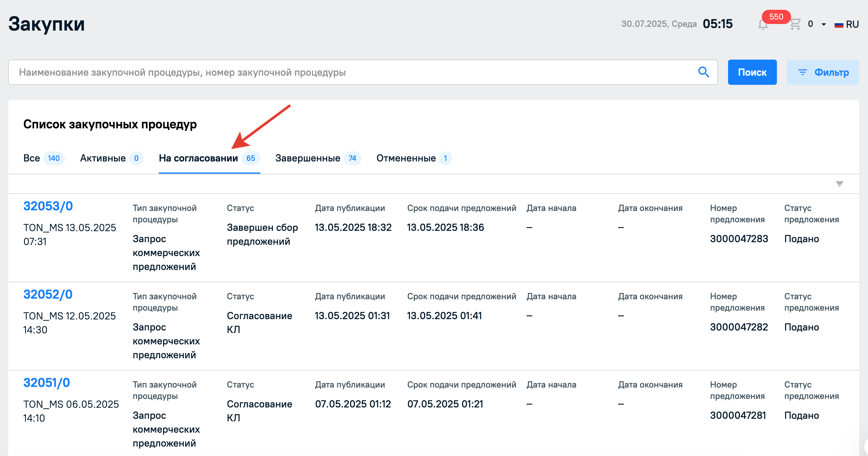The width and height of the screenshot is (868, 456).
Task: Click name TON_MS 06.05.2025 14:10
Action: [71, 411]
